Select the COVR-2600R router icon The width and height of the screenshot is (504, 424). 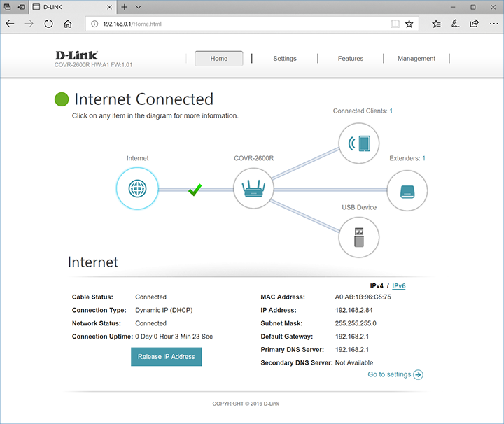(x=253, y=190)
